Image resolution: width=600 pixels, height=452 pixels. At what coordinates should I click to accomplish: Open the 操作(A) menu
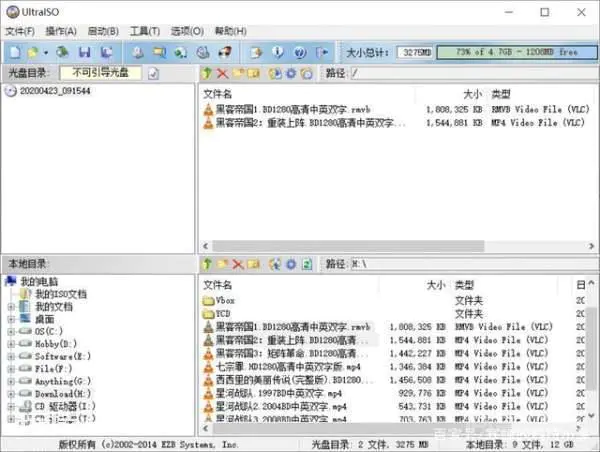(x=61, y=31)
